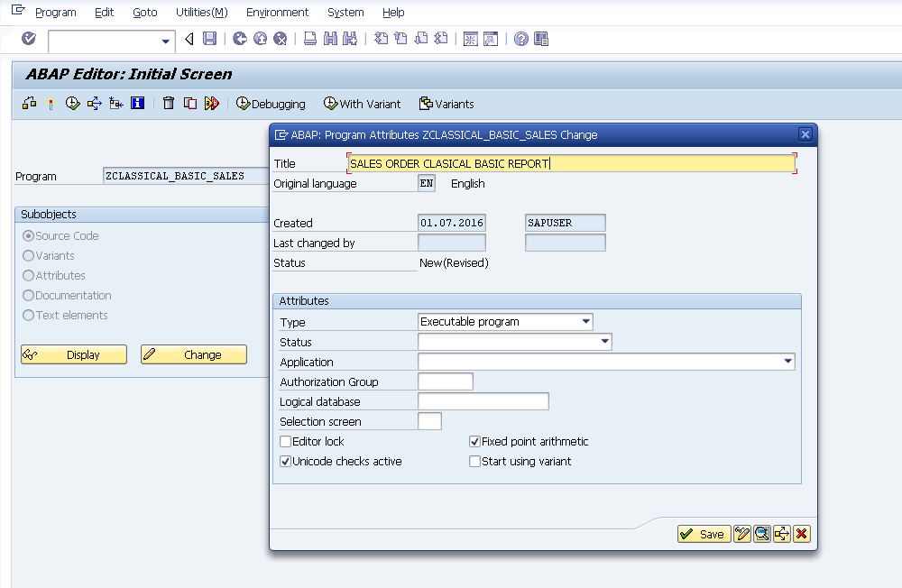Viewport: 902px width, 588px height.
Task: Check Start using variant
Action: (x=474, y=461)
